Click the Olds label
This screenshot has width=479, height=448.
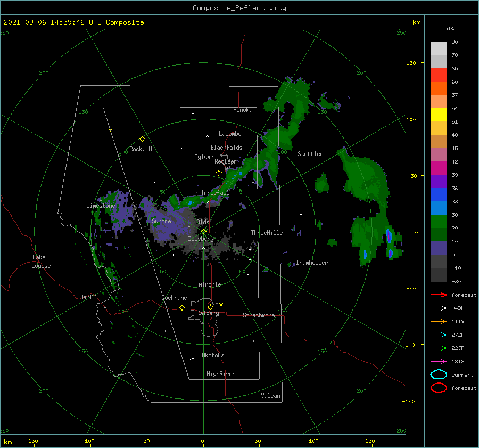pos(203,222)
